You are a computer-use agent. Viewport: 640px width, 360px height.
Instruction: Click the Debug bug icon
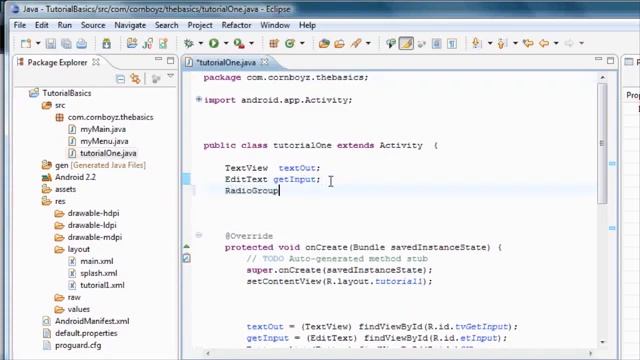click(189, 43)
